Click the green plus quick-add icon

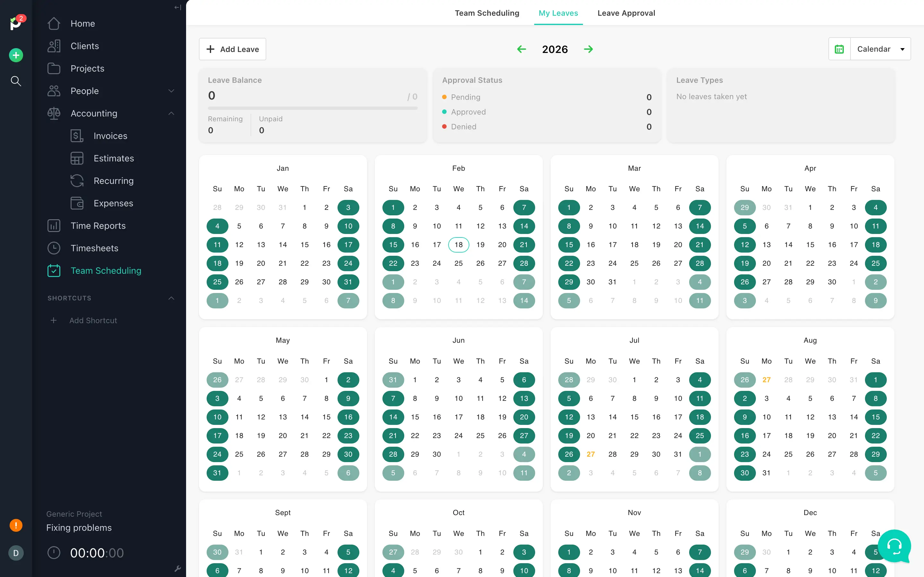(16, 55)
